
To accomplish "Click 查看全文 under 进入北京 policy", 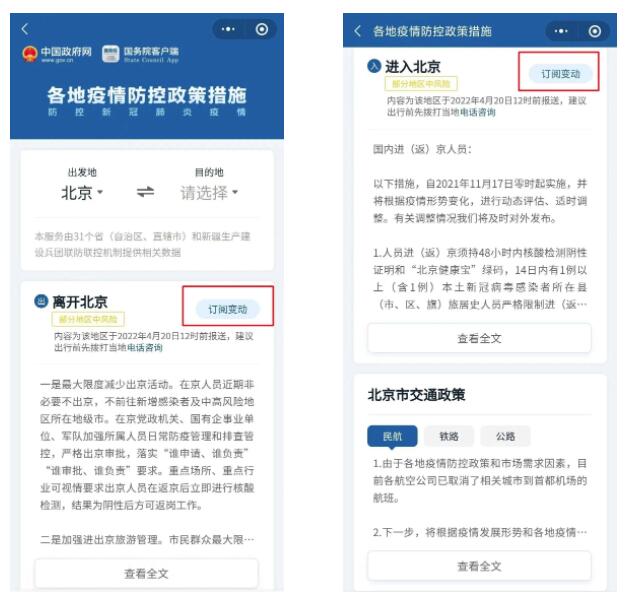I will 479,338.
